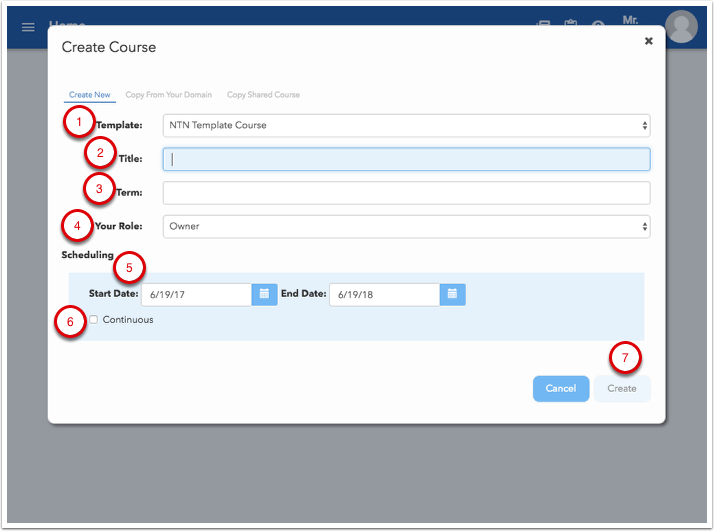This screenshot has width=714, height=531.
Task: Focus the Title input field
Action: 406,159
